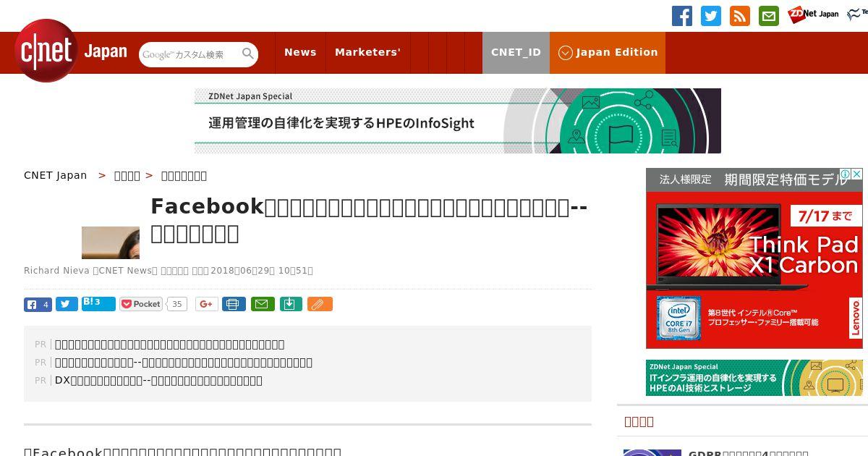Tweet the article via Twitter share button

point(67,304)
